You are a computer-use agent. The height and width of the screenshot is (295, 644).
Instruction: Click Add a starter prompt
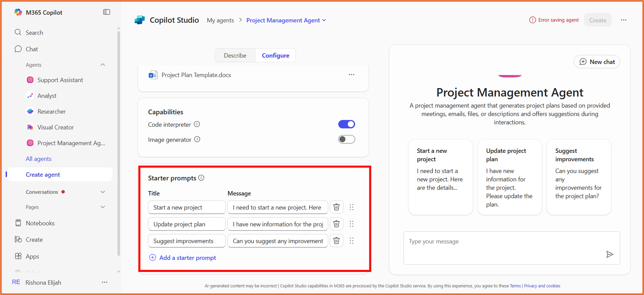click(183, 258)
